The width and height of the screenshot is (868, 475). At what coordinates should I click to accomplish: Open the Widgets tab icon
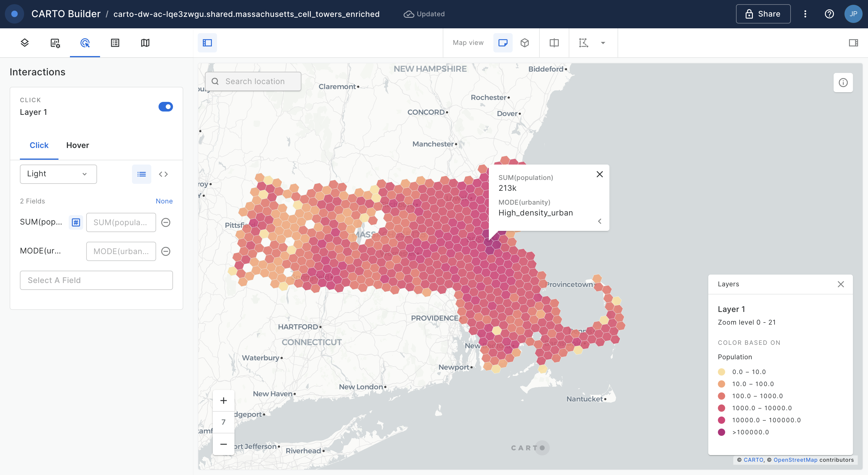[55, 43]
